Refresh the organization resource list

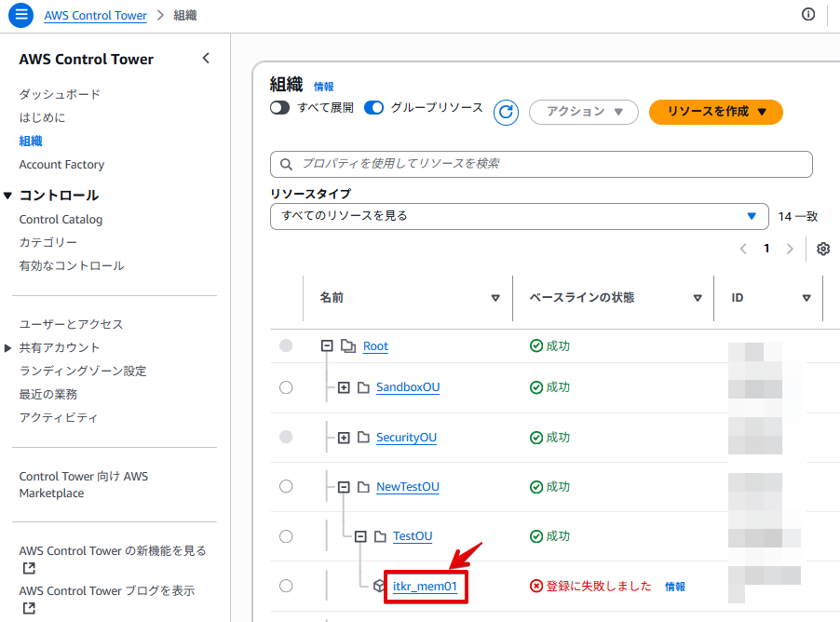pyautogui.click(x=506, y=113)
